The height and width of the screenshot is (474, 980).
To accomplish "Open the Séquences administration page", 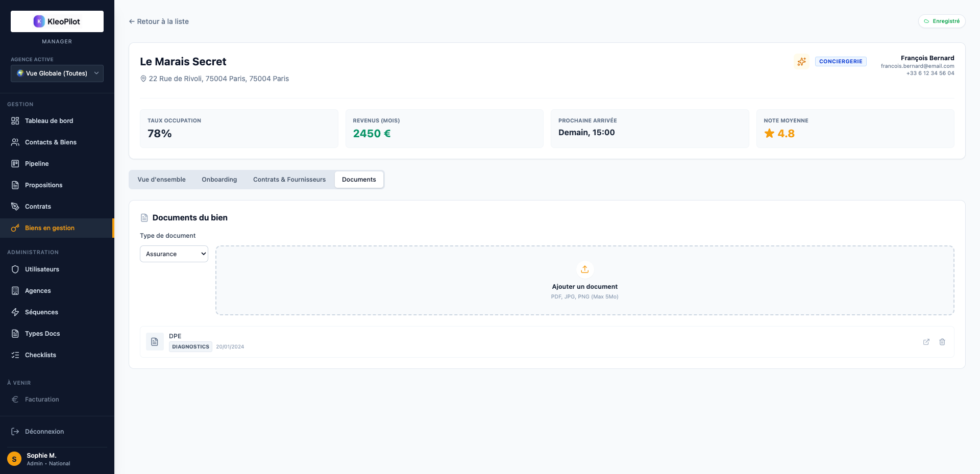I will [x=41, y=312].
